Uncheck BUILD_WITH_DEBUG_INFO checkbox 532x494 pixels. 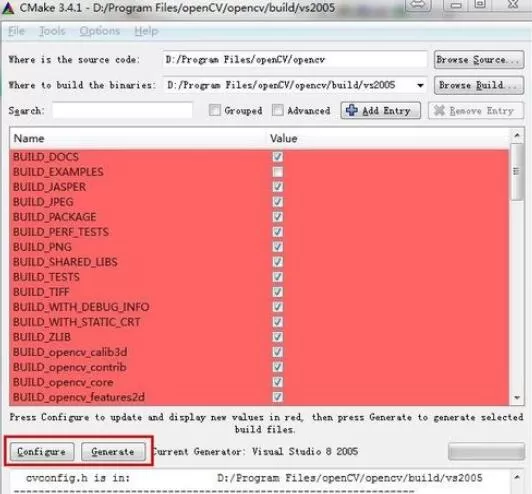[278, 307]
